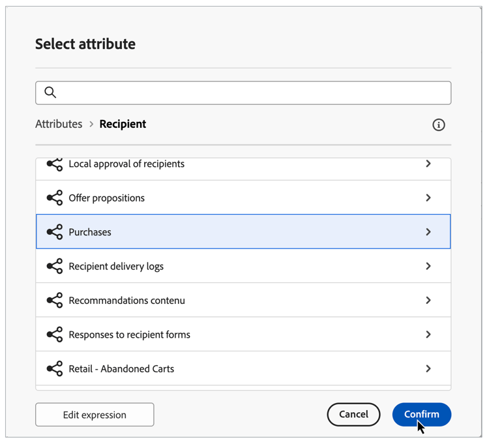Screen dimensions: 489x448
Task: Click the link icon for Recipient delivery logs
Action: [55, 266]
